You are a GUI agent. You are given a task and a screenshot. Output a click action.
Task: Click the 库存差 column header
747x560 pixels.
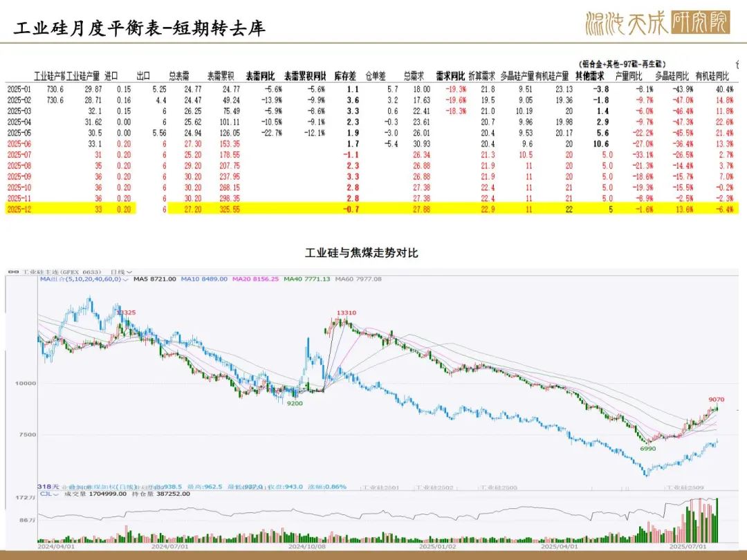pos(345,76)
